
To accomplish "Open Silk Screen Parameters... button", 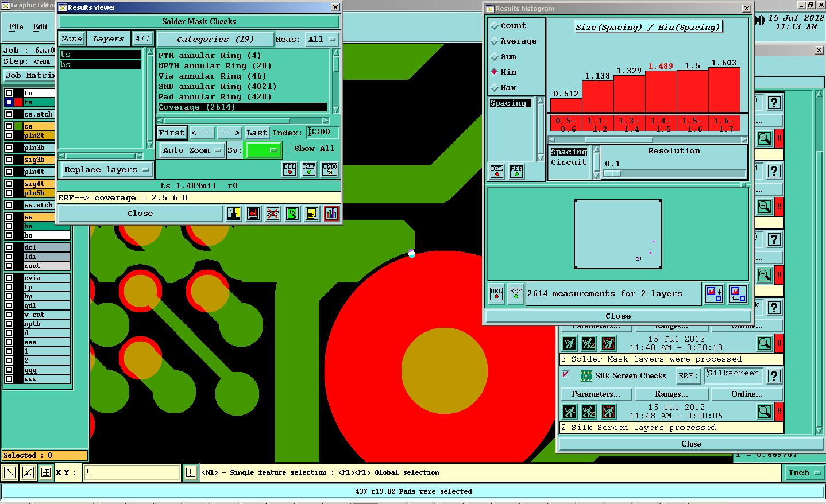I will [596, 394].
